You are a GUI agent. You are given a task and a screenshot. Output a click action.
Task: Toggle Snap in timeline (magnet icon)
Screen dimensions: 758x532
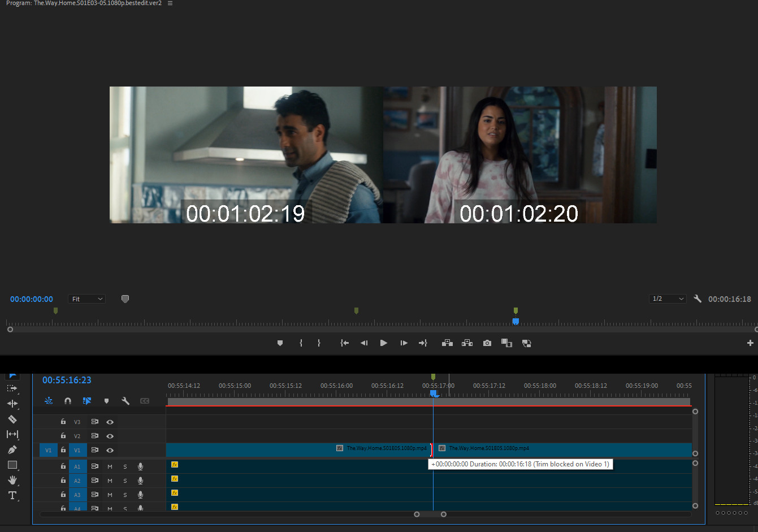(68, 401)
